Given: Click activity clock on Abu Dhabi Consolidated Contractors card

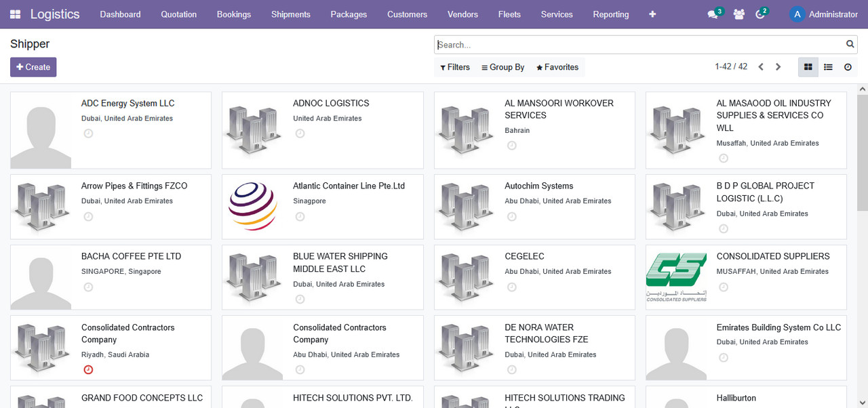Looking at the screenshot, I should click(x=300, y=369).
